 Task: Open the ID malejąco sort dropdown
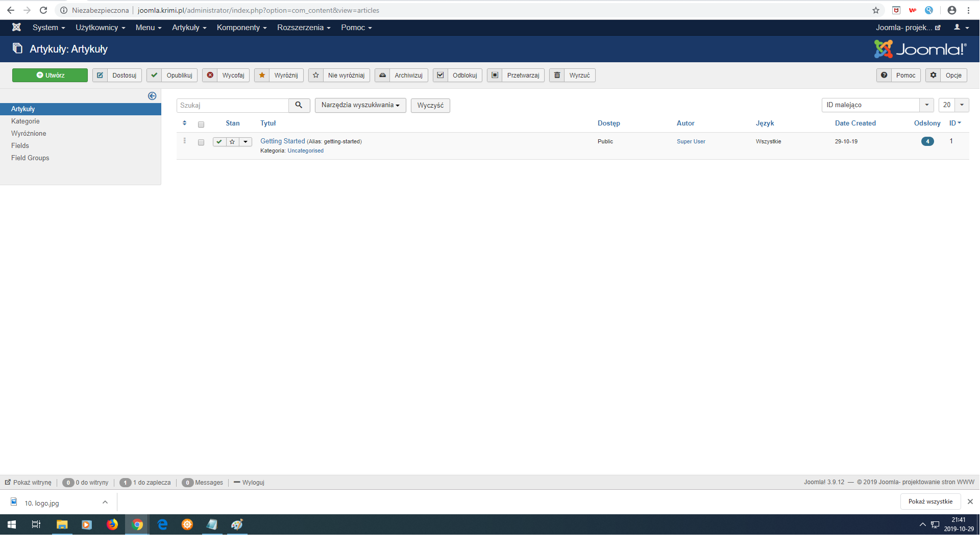pyautogui.click(x=877, y=105)
